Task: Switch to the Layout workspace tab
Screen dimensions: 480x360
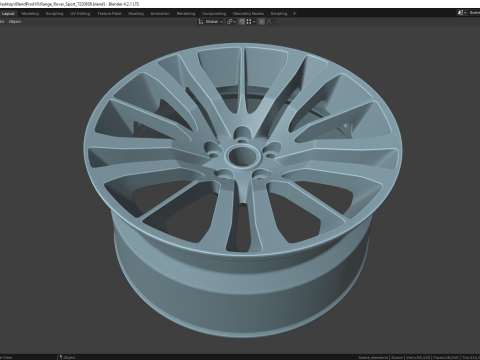Action: [x=8, y=14]
